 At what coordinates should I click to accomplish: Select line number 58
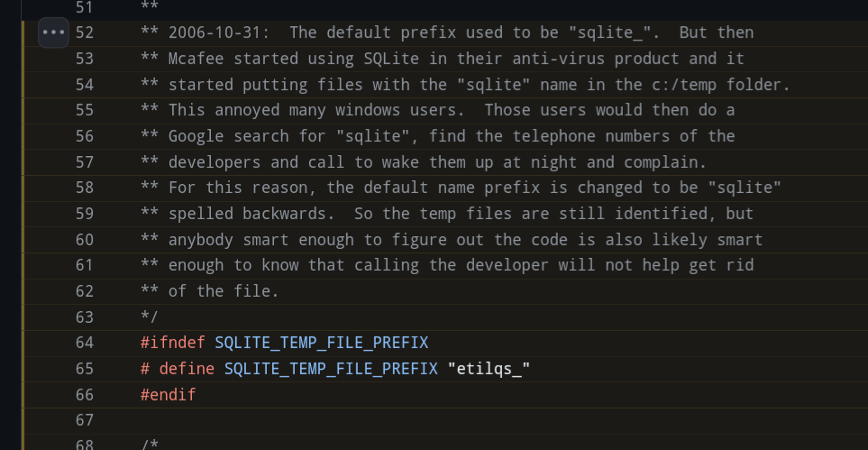85,188
